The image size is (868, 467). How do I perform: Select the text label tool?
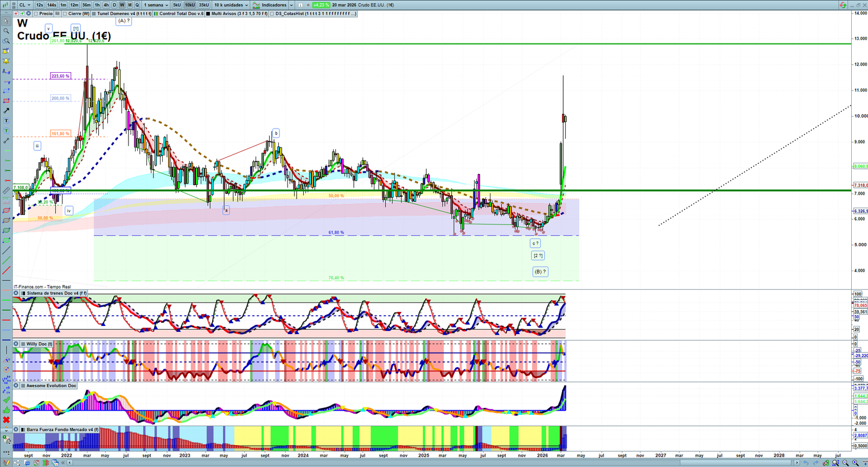(x=6, y=121)
